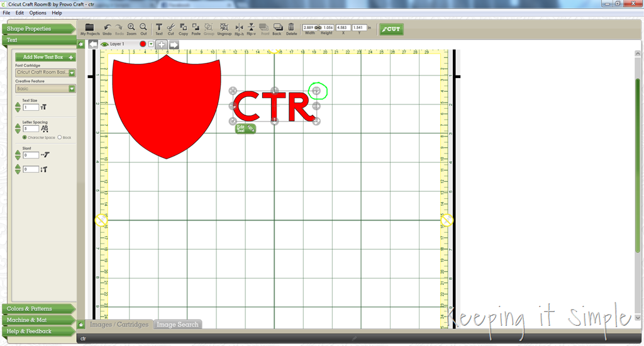This screenshot has height=346, width=644.
Task: Click Add New Text Box button
Action: 45,57
